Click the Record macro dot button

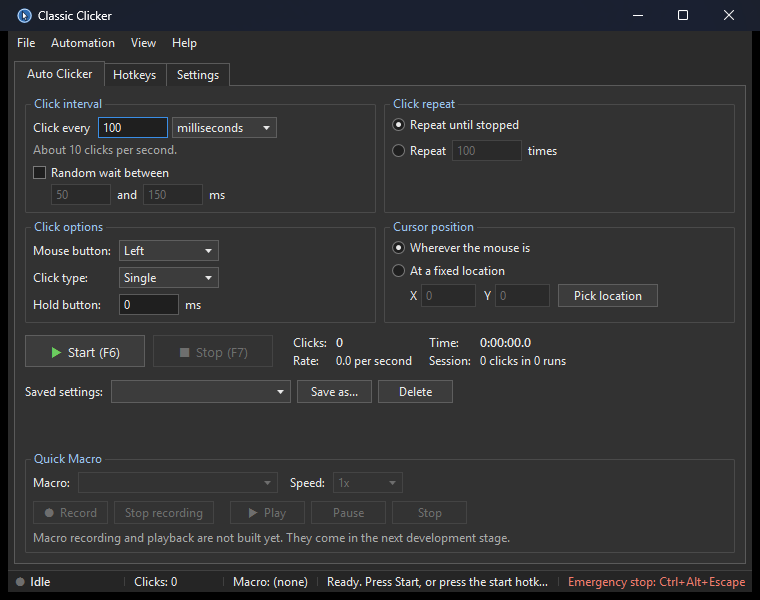click(70, 513)
